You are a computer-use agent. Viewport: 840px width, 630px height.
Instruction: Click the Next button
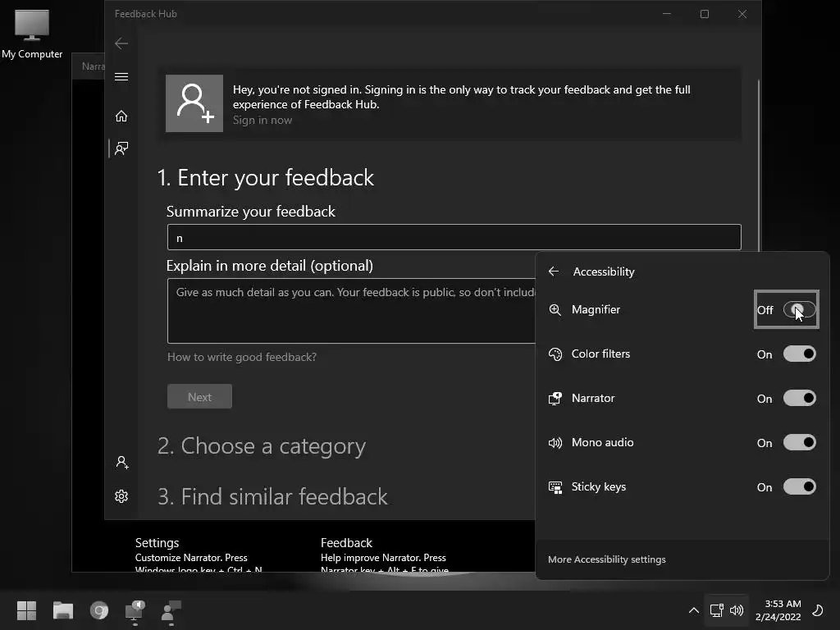click(x=200, y=396)
